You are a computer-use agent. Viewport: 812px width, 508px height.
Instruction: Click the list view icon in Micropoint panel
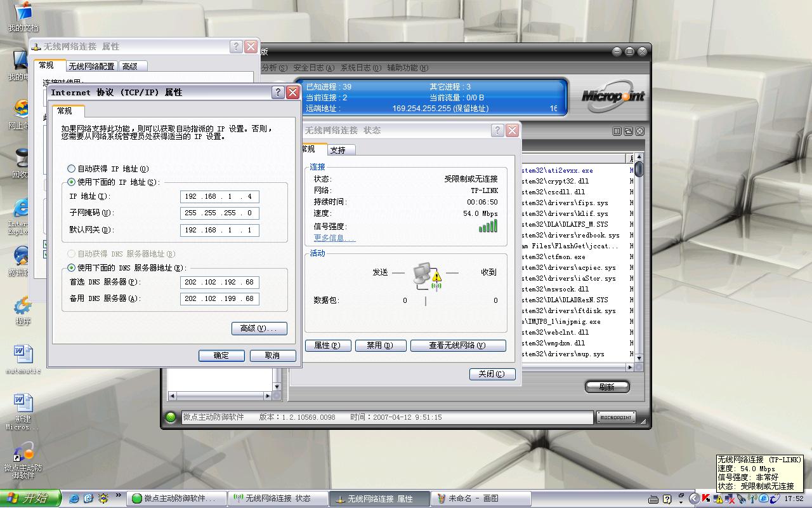coord(617,131)
